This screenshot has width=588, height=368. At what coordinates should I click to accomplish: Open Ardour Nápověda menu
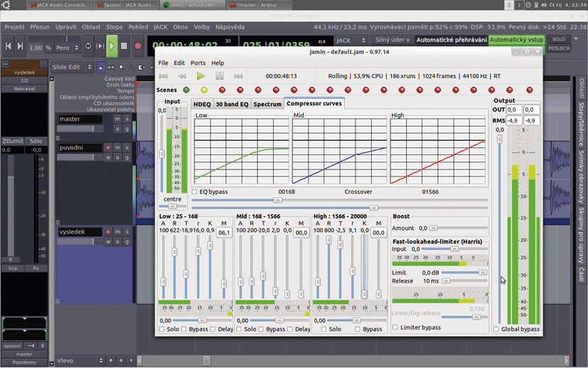point(230,27)
